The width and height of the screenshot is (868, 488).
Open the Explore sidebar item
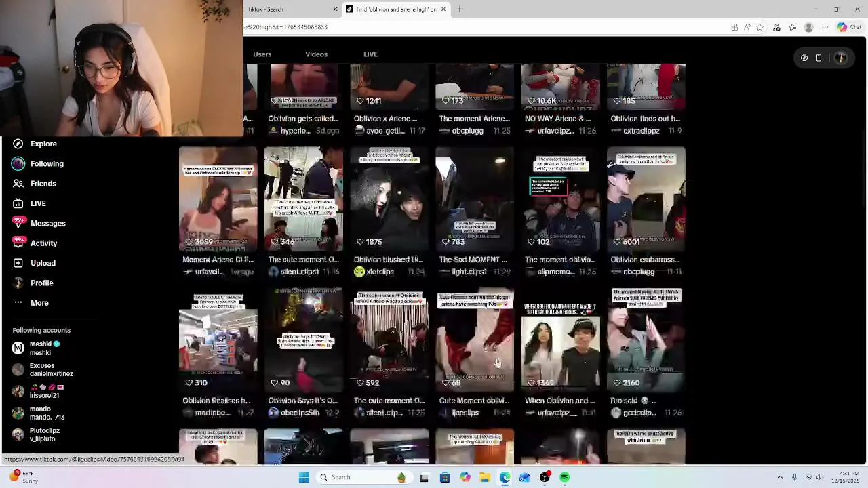click(x=35, y=144)
